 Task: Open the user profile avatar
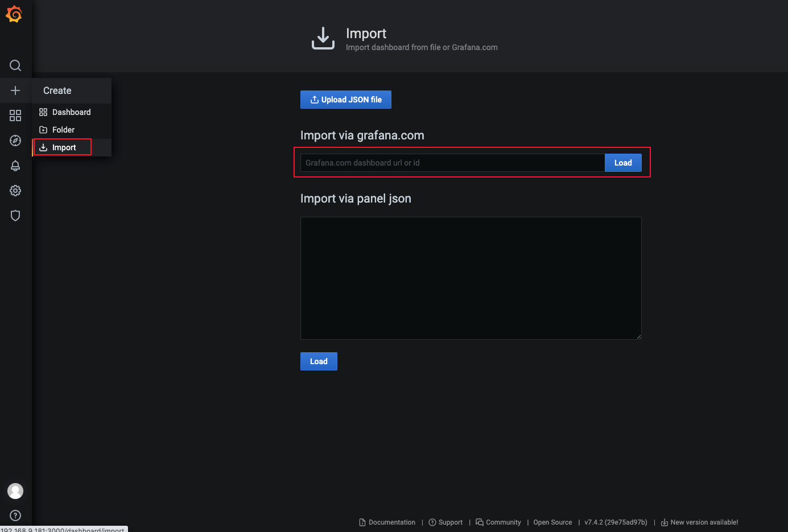click(15, 491)
